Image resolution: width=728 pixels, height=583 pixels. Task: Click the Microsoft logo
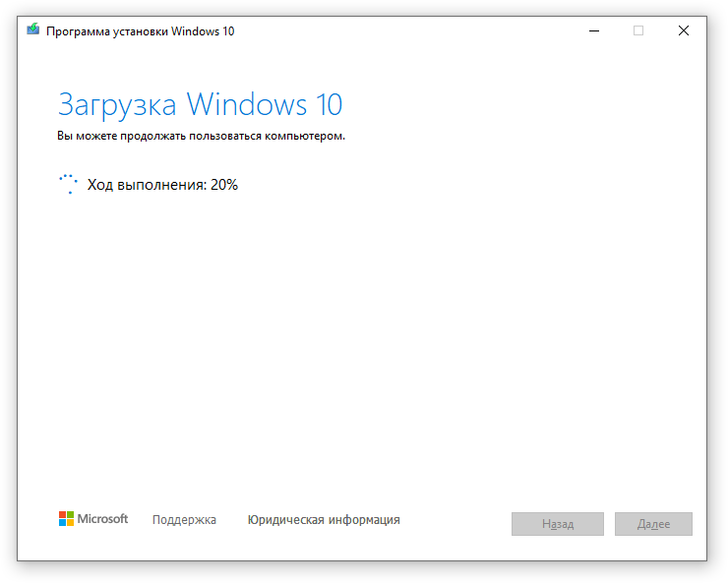coord(93,518)
